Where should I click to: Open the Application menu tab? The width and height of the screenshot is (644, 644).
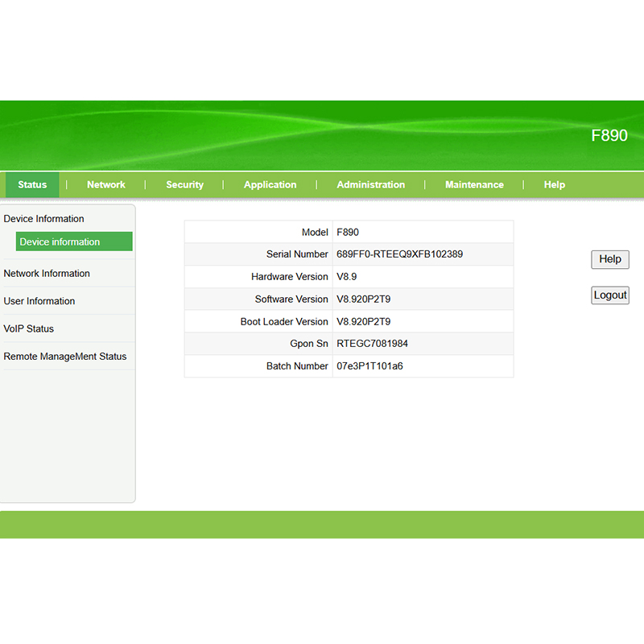click(x=270, y=184)
